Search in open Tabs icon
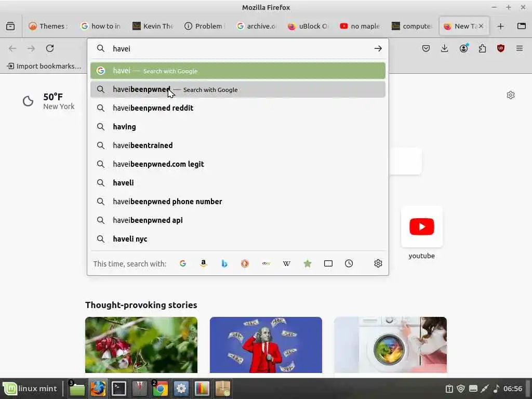Image resolution: width=532 pixels, height=399 pixels. (x=328, y=263)
